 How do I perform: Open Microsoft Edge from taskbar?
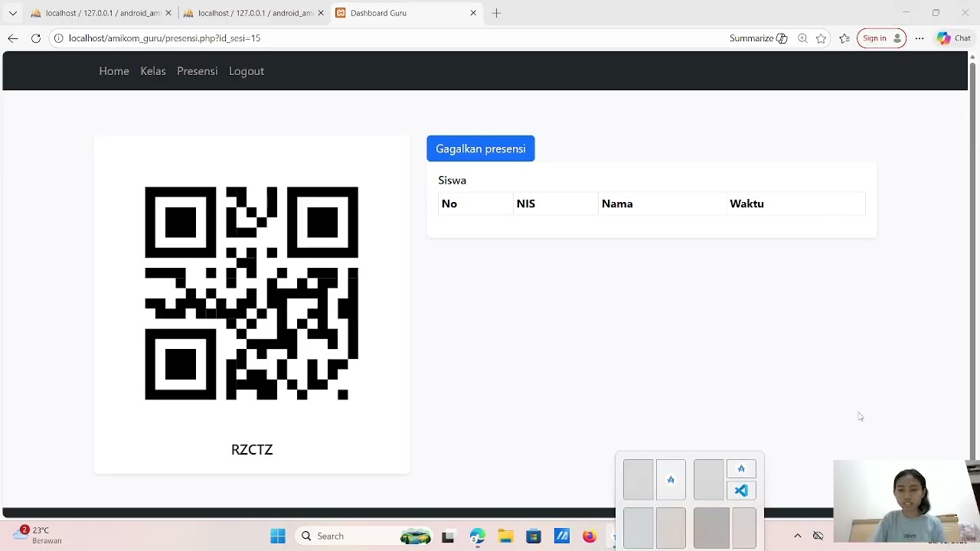pyautogui.click(x=478, y=536)
